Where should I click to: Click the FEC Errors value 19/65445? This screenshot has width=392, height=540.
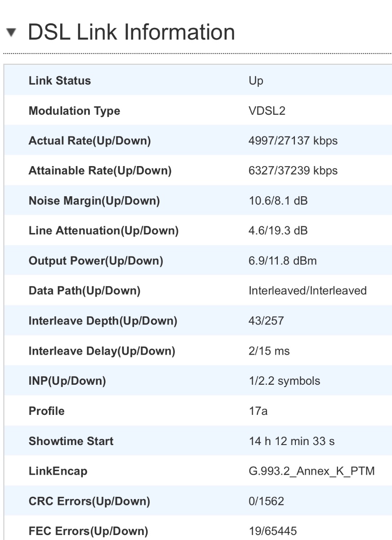click(x=272, y=531)
